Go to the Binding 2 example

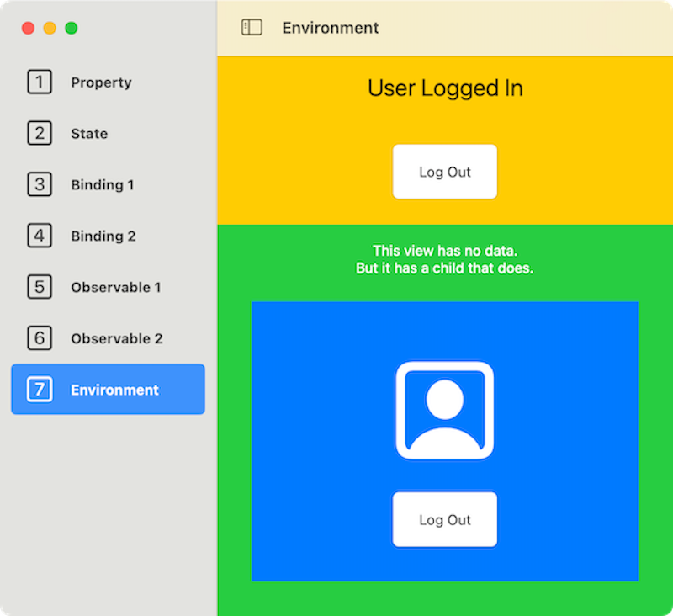tap(103, 236)
